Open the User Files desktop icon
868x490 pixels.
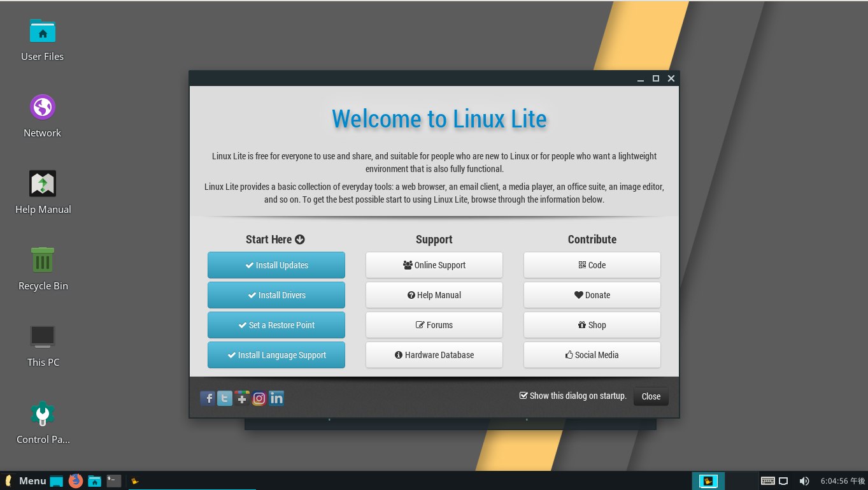[x=43, y=40]
